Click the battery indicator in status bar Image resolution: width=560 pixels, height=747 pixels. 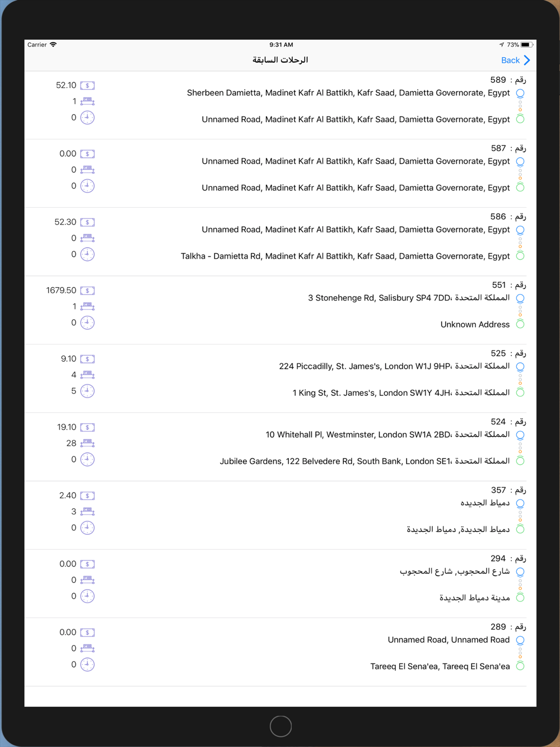527,45
